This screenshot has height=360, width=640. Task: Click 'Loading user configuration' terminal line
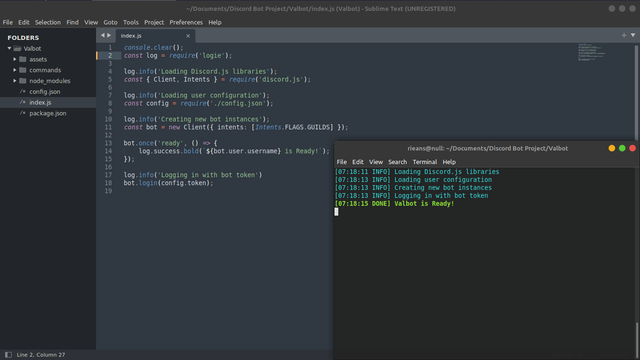443,180
